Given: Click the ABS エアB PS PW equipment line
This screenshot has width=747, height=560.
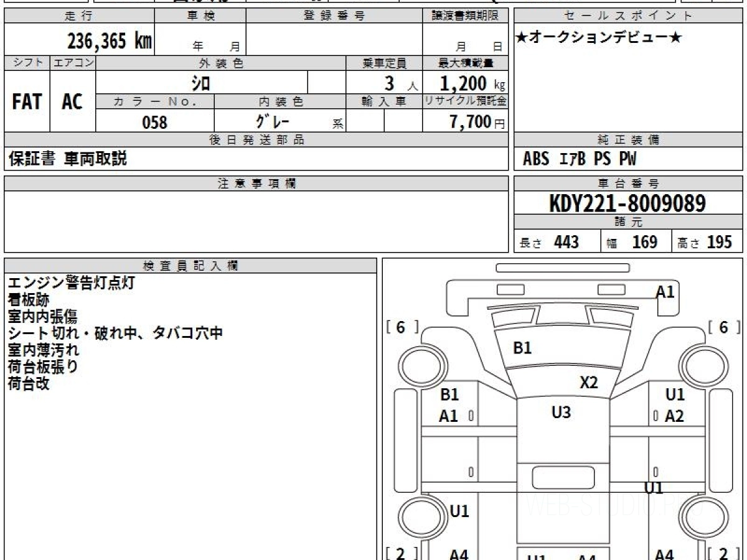Looking at the screenshot, I should pyautogui.click(x=580, y=159).
